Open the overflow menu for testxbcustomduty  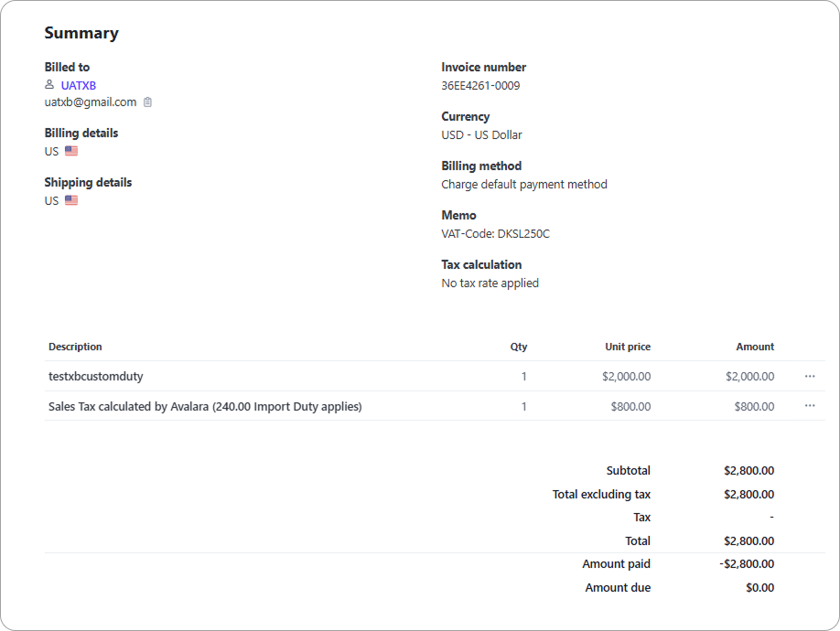(x=809, y=376)
